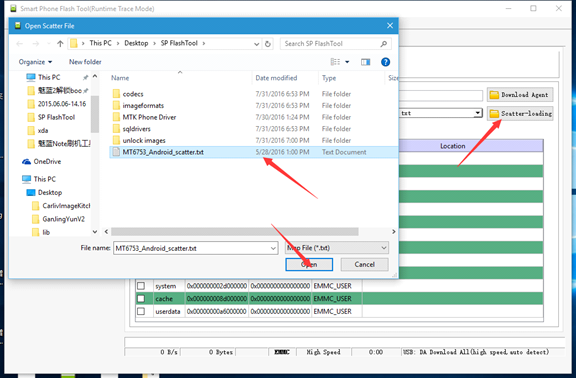Viewport: 576px width, 378px height.
Task: Toggle the preview pane icon
Action: pos(366,62)
